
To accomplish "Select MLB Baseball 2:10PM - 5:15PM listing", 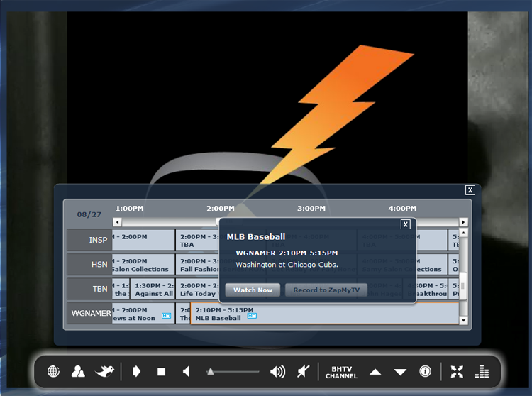I will [325, 314].
